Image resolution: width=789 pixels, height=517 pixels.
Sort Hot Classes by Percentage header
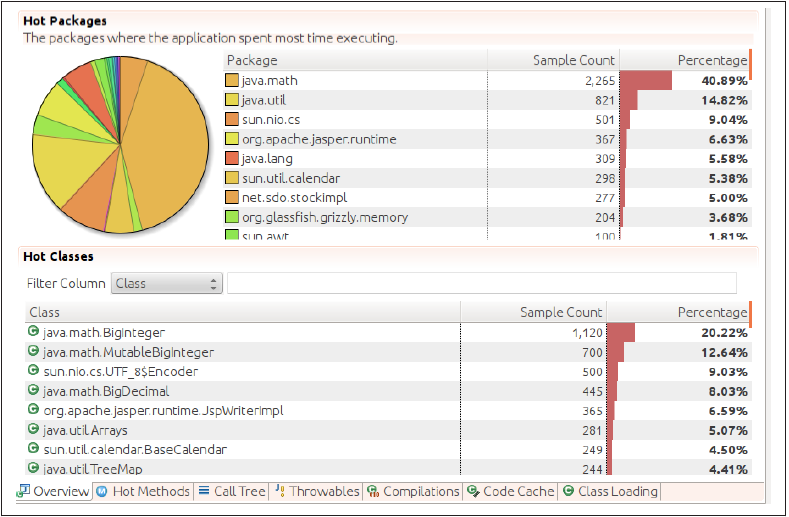(x=679, y=313)
